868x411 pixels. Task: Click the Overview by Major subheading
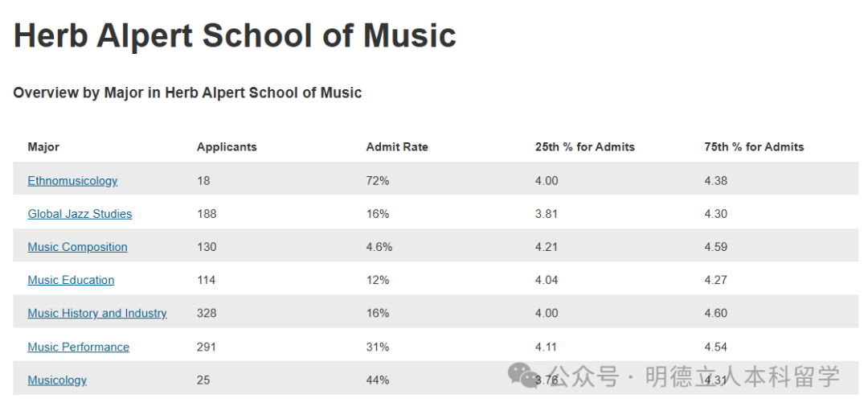187,93
